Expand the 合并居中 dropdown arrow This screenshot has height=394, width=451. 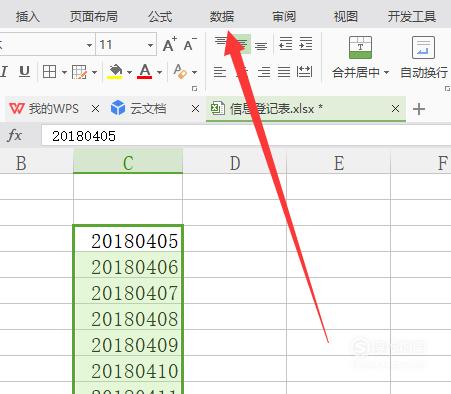[x=386, y=72]
